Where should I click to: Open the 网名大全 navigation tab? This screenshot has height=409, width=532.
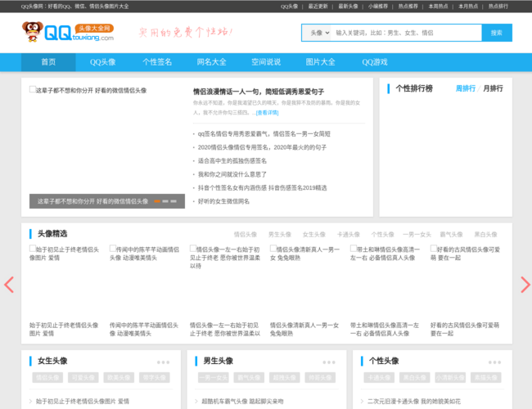pos(212,62)
